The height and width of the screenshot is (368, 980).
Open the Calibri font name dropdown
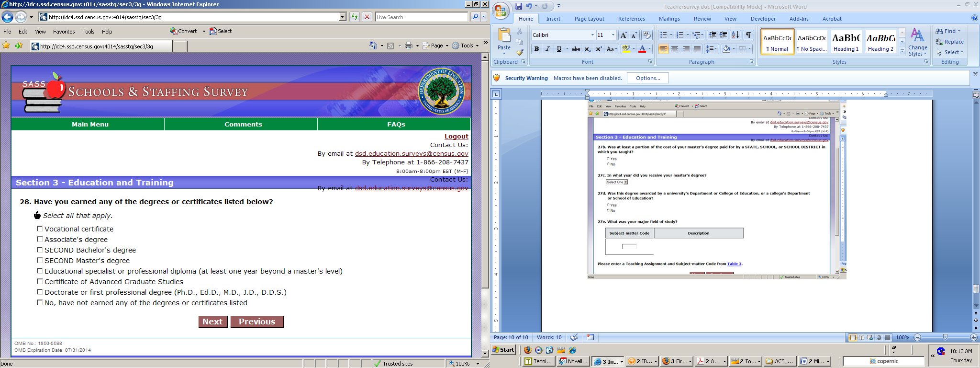click(x=592, y=35)
